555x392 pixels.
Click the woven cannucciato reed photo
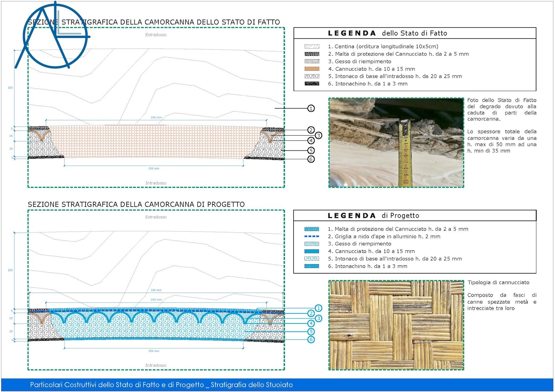(x=396, y=325)
